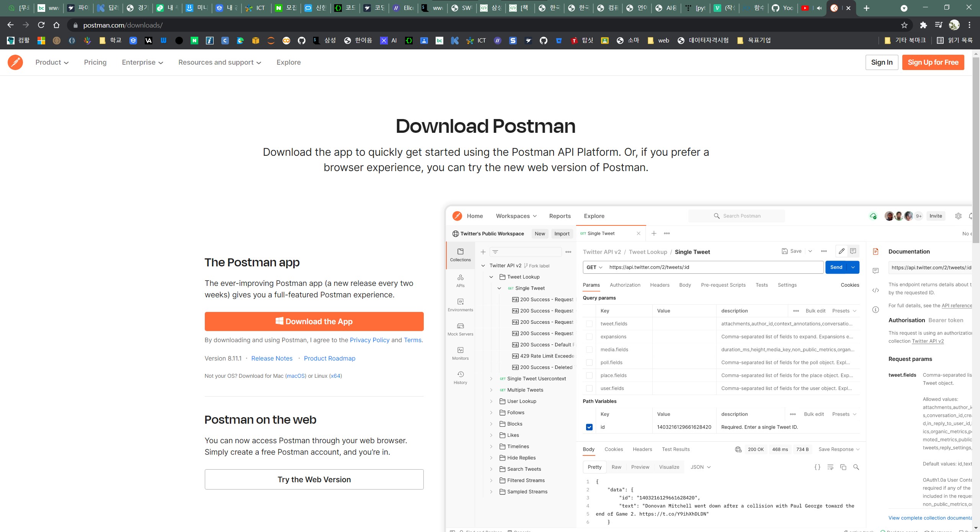
Task: Open the Pricing menu item
Action: tap(95, 62)
